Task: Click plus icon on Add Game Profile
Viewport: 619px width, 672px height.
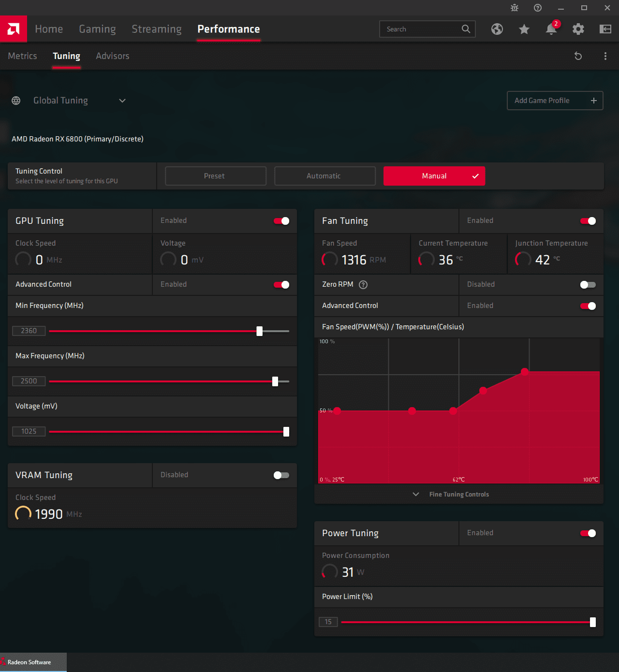Action: (x=594, y=101)
